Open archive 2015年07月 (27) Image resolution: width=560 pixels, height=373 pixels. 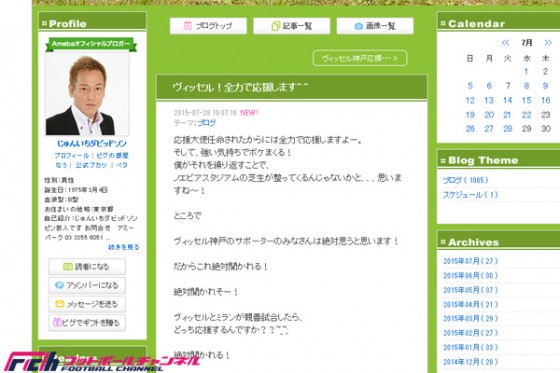tap(470, 261)
